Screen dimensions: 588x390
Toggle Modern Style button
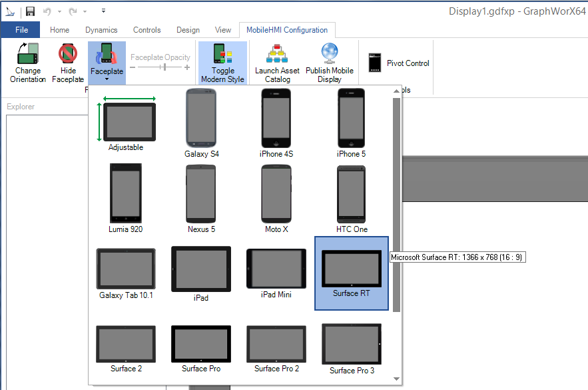click(222, 54)
